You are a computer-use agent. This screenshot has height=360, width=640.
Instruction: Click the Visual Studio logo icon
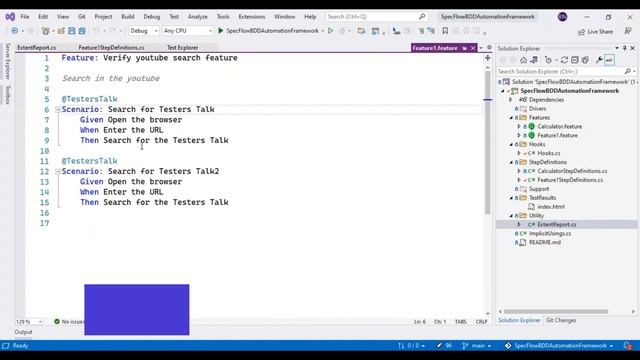(10, 17)
